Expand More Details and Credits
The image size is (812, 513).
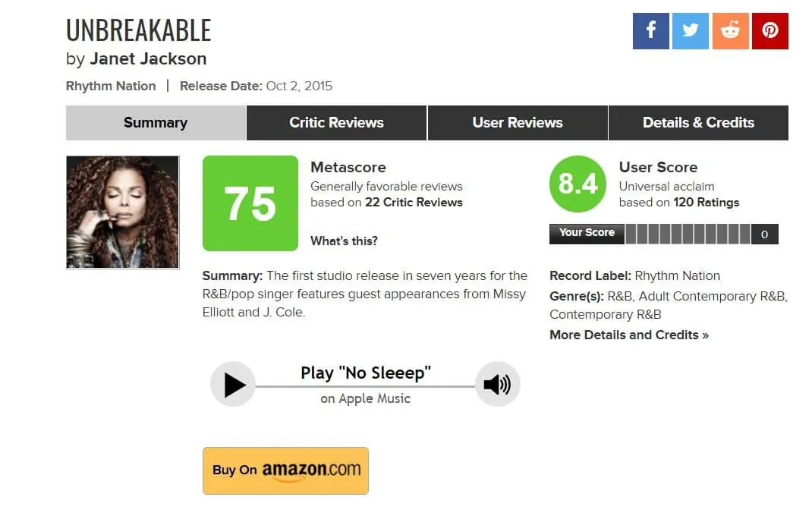click(x=628, y=335)
